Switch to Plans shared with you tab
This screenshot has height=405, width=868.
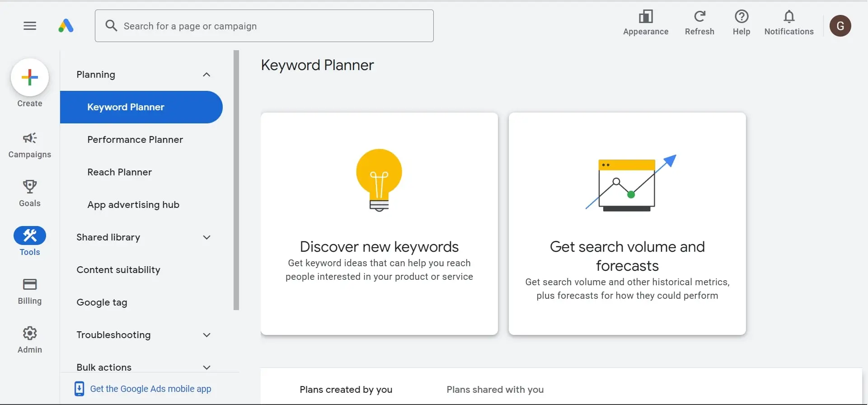tap(495, 390)
